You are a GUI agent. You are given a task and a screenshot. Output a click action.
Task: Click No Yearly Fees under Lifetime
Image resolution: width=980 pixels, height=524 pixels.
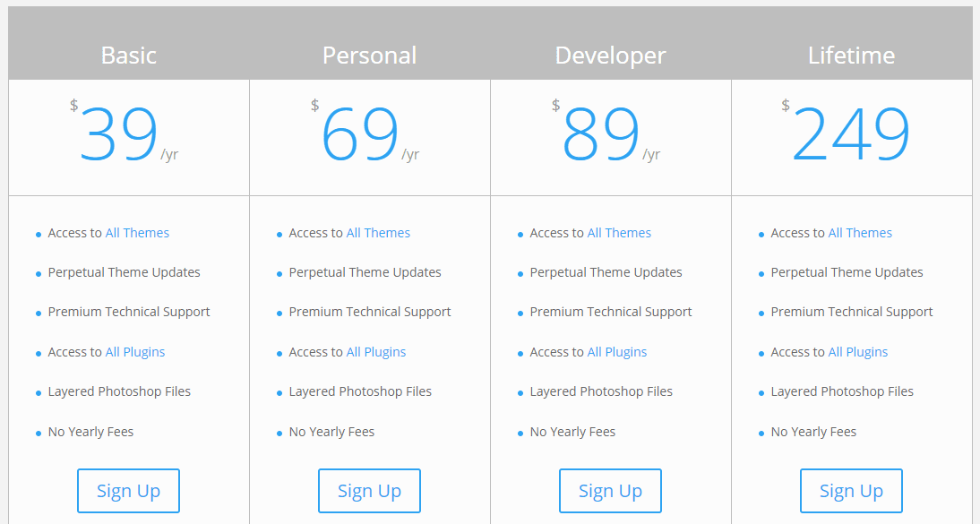[813, 431]
